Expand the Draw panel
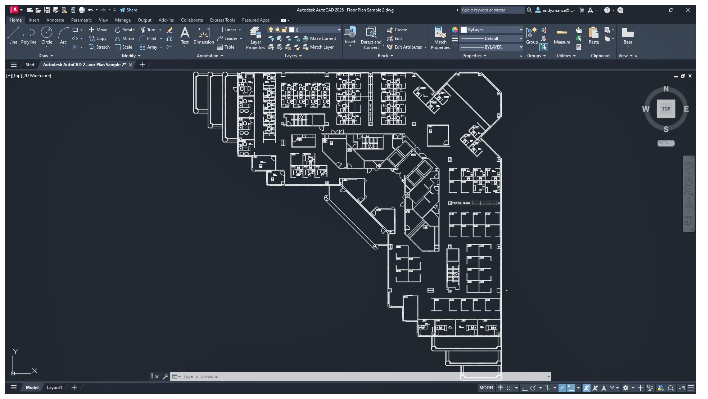Viewport: 708px width, 399px height. pyautogui.click(x=46, y=56)
